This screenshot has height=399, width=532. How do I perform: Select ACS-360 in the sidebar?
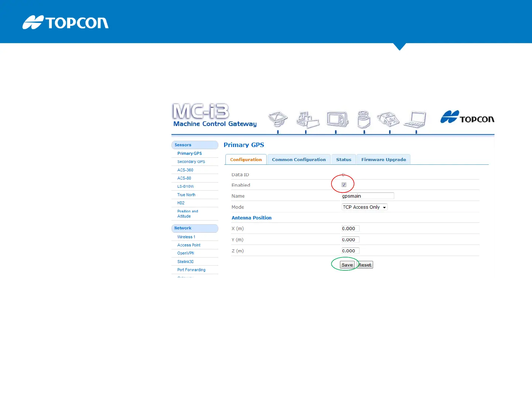[185, 170]
